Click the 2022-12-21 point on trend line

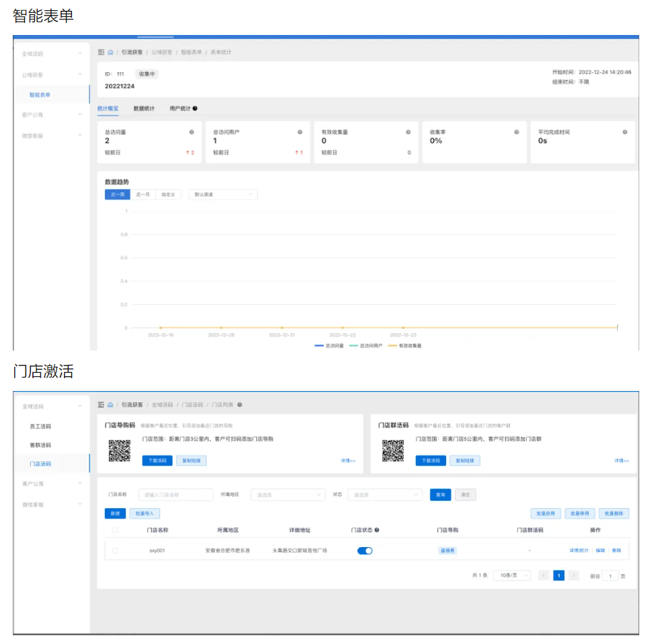(x=282, y=328)
